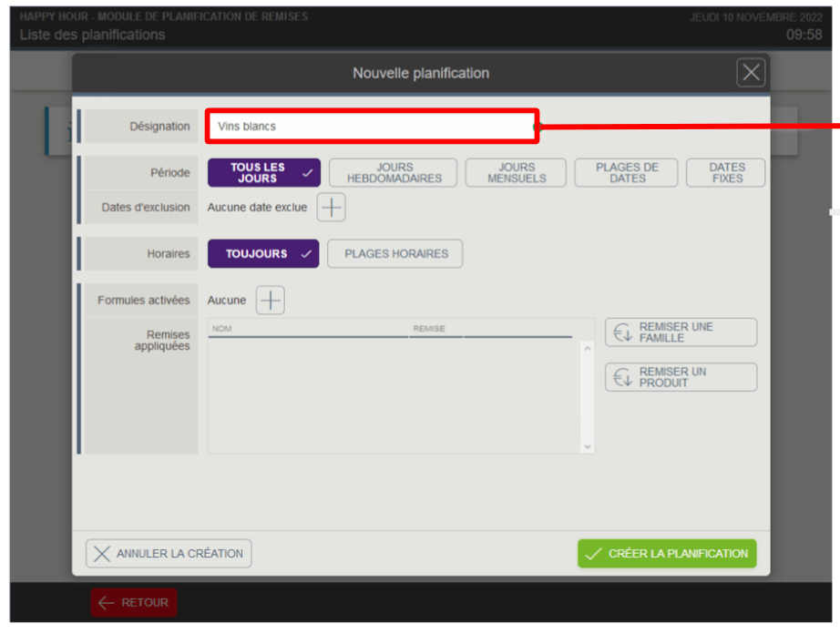Close the Nouvelle planification dialog
The image size is (840, 634).
coord(751,72)
